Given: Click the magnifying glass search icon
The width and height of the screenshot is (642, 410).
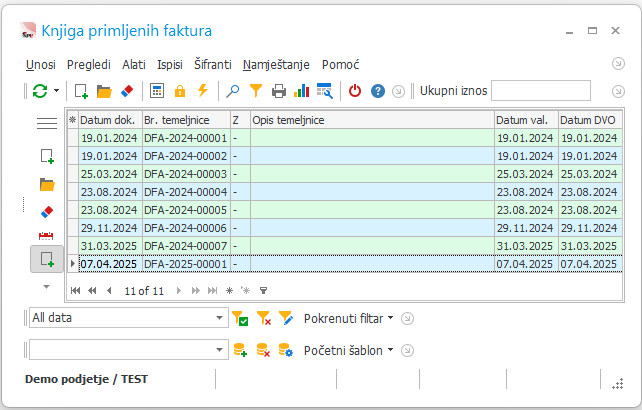Looking at the screenshot, I should [x=233, y=91].
